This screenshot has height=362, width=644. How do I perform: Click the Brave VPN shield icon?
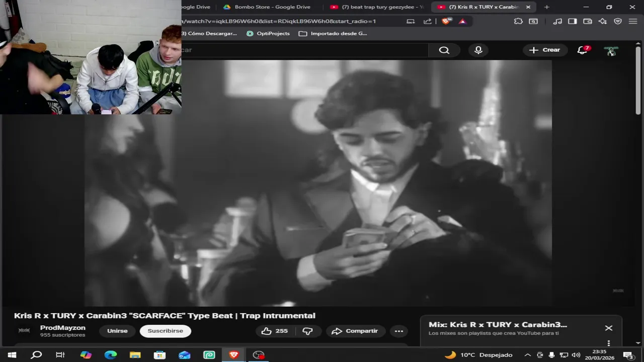click(x=618, y=21)
